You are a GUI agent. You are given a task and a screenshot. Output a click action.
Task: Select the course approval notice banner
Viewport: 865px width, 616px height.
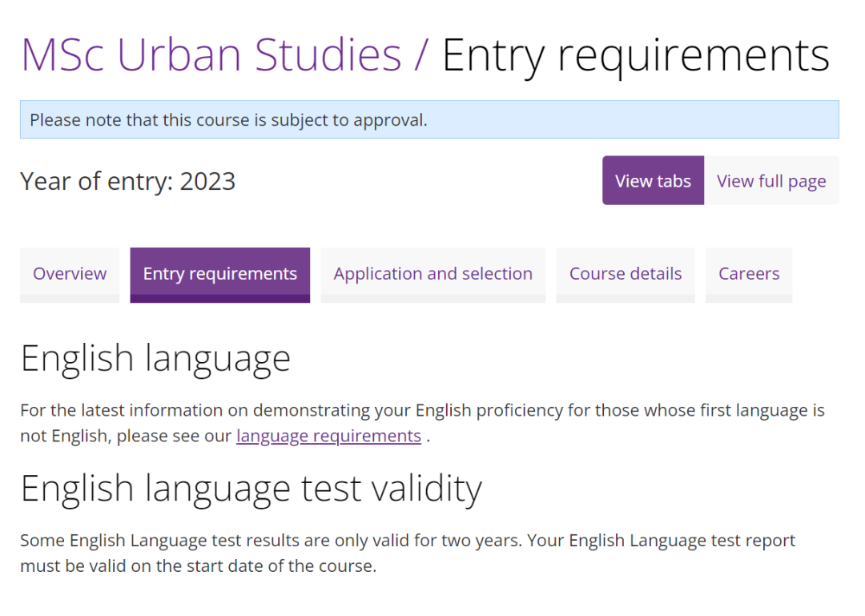429,120
